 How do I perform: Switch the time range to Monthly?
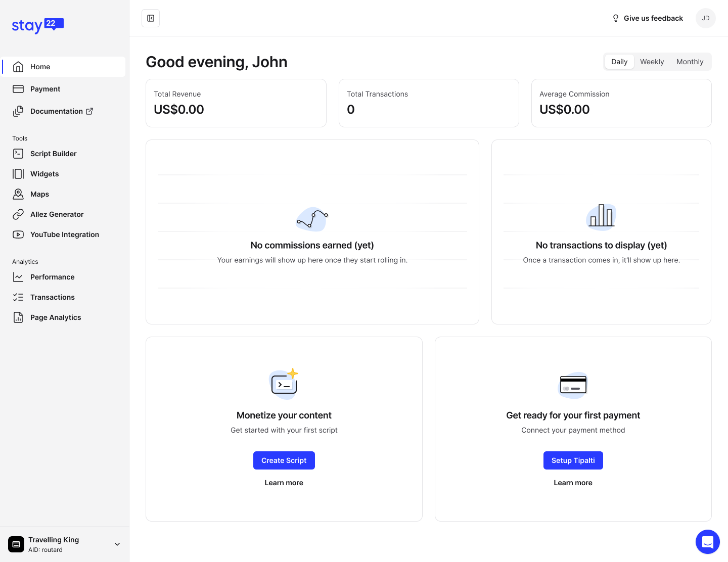coord(690,62)
